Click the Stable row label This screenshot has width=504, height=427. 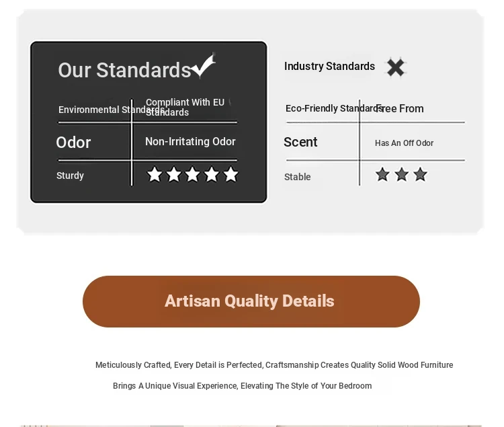297,178
